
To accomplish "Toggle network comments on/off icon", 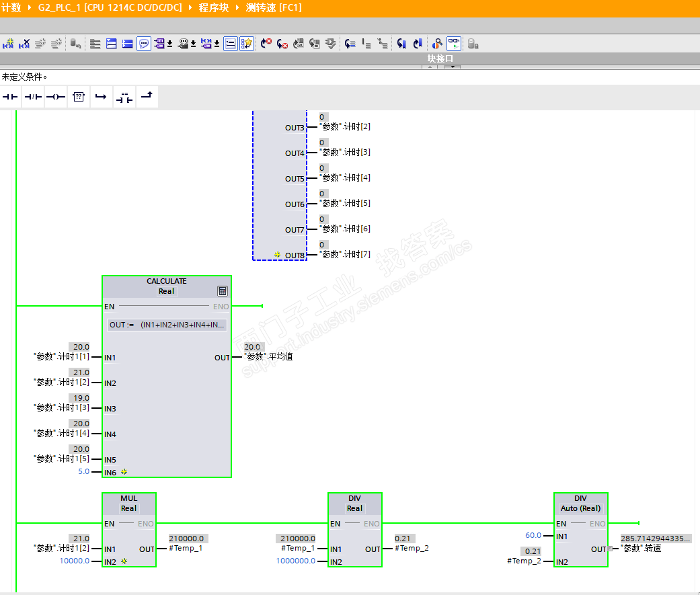I will point(231,44).
